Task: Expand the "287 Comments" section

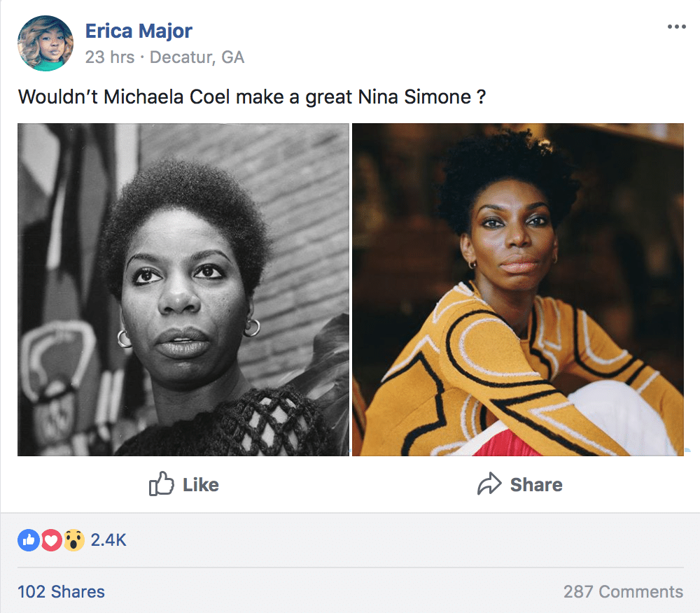Action: click(x=623, y=592)
